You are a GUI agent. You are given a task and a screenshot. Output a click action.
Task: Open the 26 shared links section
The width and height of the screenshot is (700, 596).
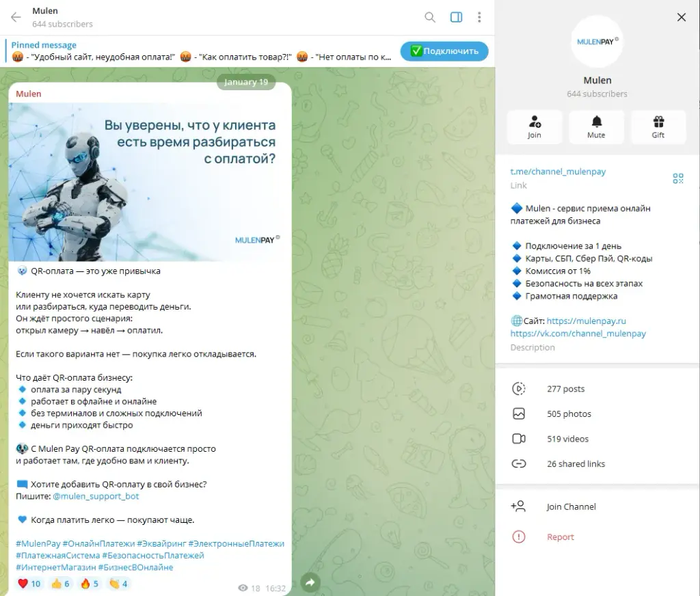[597, 464]
